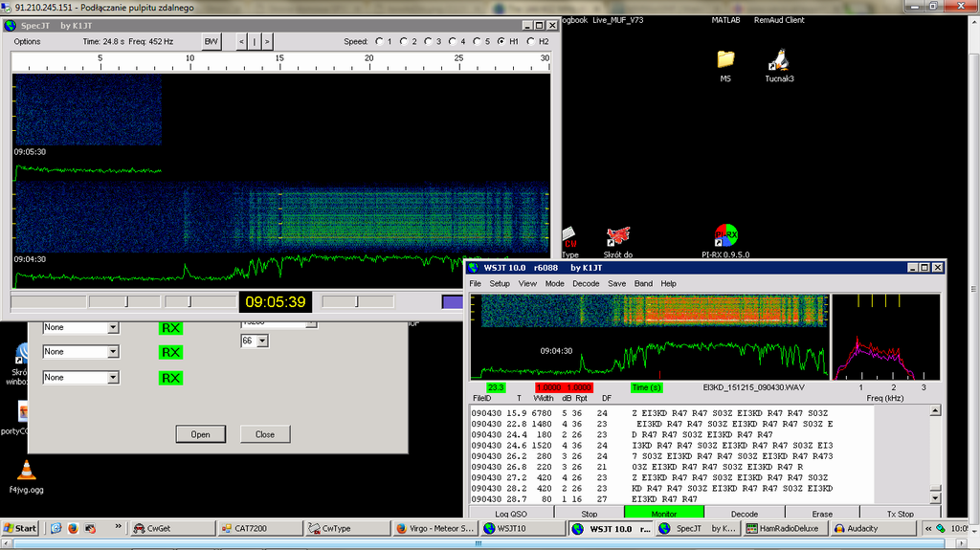Click the Tx Stop button
Screen dimensions: 980x550
click(900, 514)
